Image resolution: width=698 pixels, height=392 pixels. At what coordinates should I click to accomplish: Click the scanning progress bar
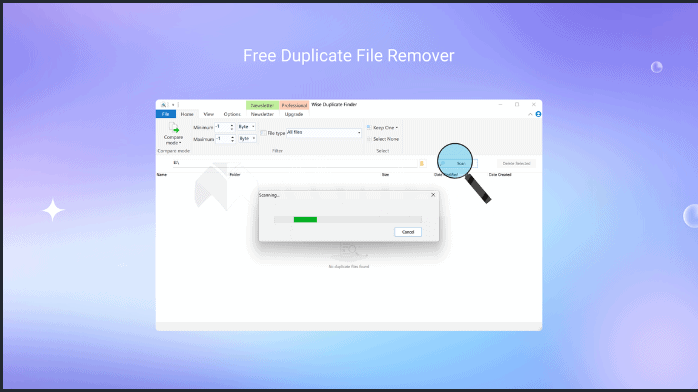(348, 219)
